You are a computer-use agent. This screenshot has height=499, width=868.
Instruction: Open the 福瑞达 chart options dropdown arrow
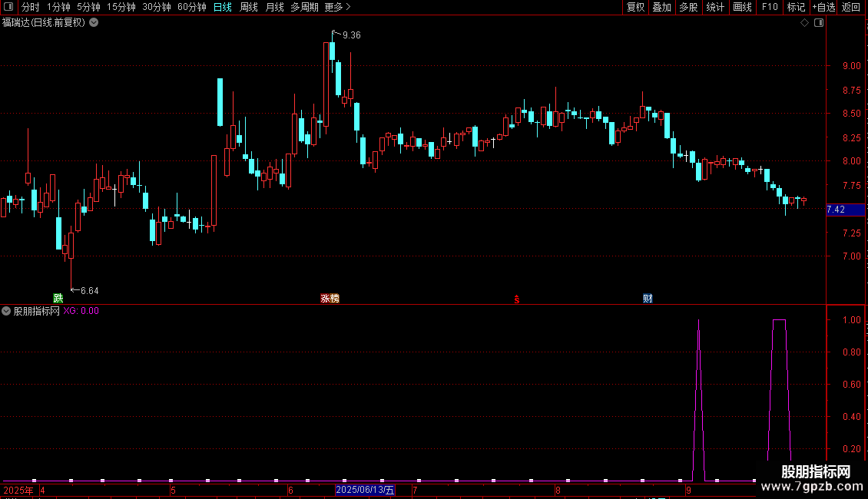[x=94, y=23]
